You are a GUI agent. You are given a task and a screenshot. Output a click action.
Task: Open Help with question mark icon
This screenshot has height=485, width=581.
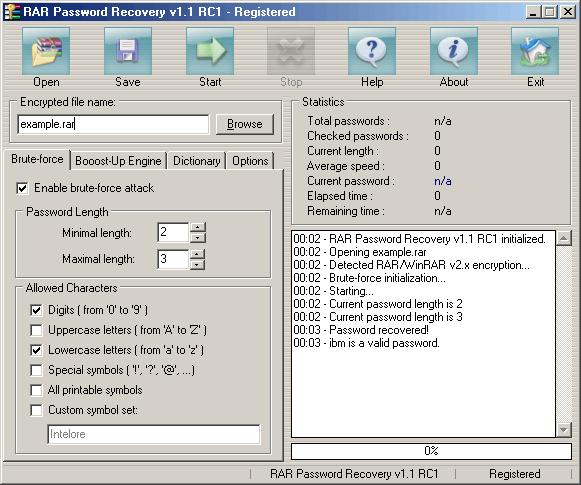pyautogui.click(x=372, y=51)
